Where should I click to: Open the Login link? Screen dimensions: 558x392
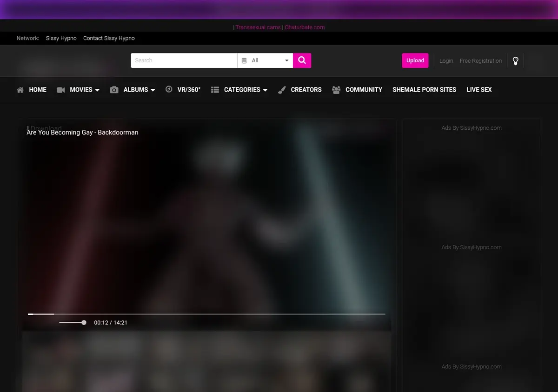click(446, 61)
